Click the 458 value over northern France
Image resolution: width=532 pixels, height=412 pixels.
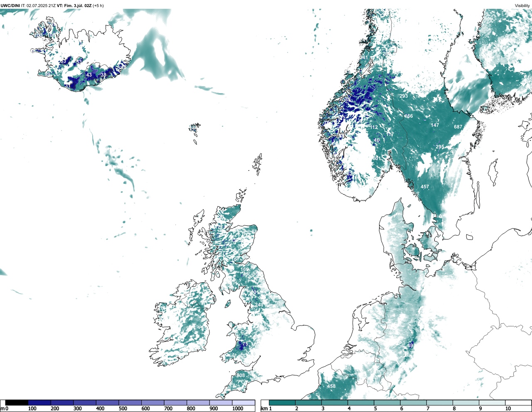331,386
